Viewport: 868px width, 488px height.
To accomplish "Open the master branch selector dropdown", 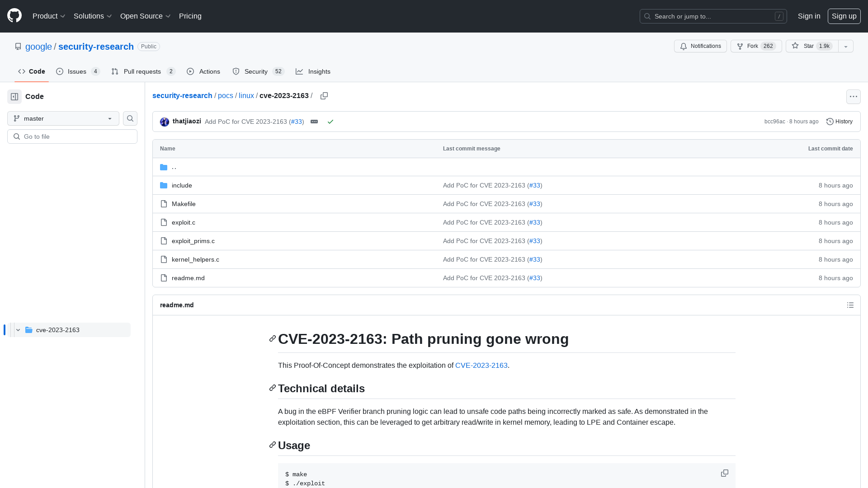I will (x=63, y=118).
